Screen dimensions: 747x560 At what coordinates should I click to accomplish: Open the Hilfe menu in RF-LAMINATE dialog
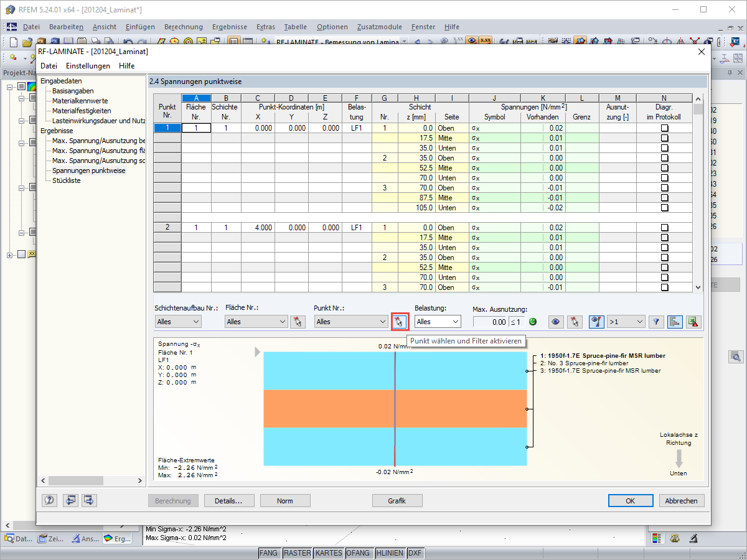click(126, 66)
